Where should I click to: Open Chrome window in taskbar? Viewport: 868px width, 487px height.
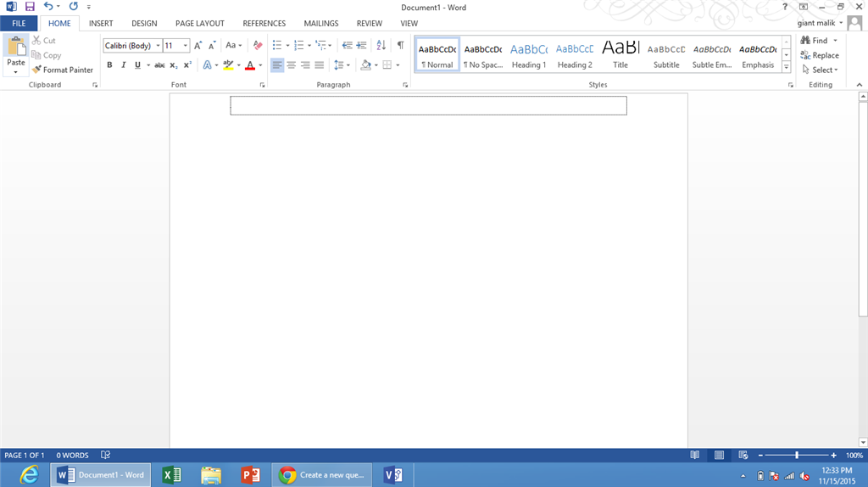click(x=321, y=475)
